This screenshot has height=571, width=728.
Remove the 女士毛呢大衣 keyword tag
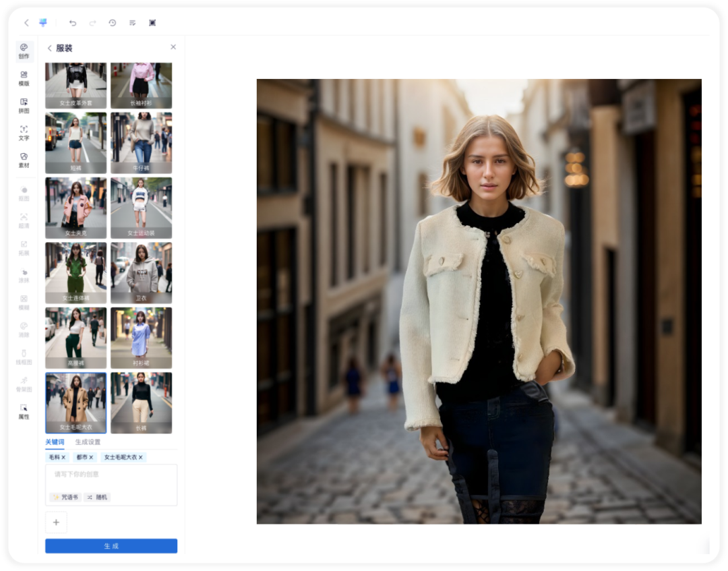click(x=141, y=457)
